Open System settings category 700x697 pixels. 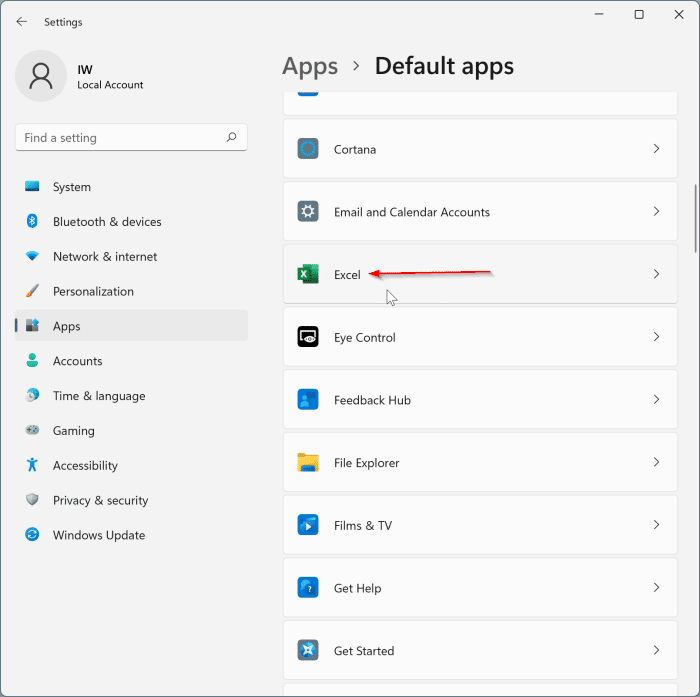[131, 187]
